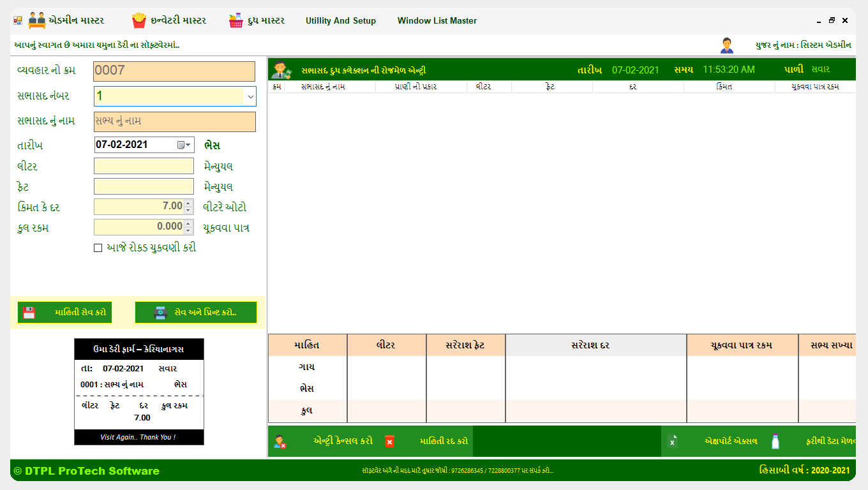Enable the આજે રોકડ ચુકવણી કરી checkbox
The image size is (868, 490).
click(x=98, y=248)
